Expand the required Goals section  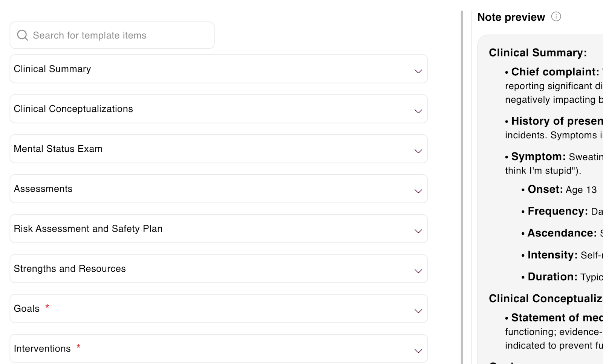coord(418,311)
